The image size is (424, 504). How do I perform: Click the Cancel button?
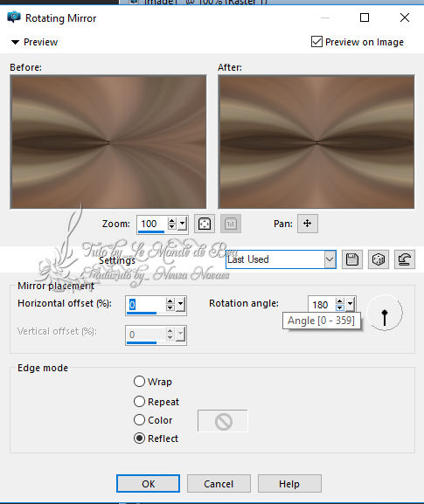pyautogui.click(x=219, y=483)
